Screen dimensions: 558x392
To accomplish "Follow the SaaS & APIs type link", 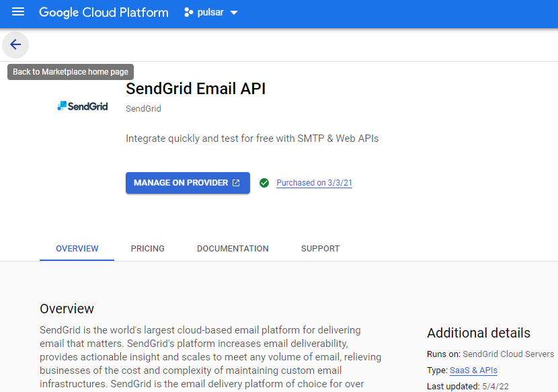I will click(473, 370).
